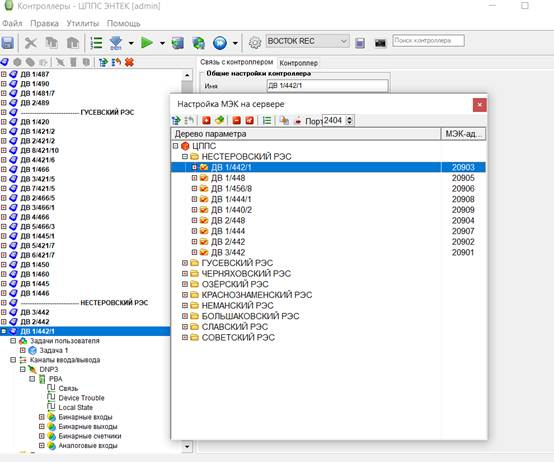Click the server database icon in toolbar
This screenshot has width=554, height=462.
[177, 43]
